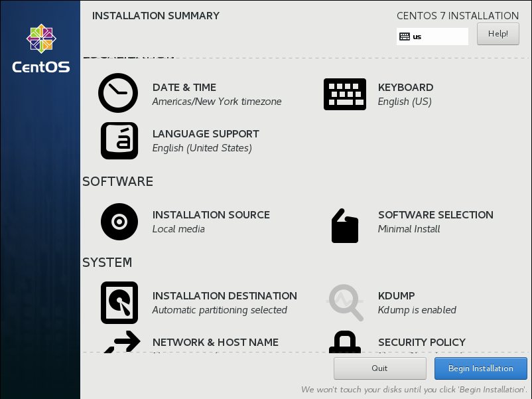Click the Quit button
Screen dimensions: 532x399
coord(379,368)
